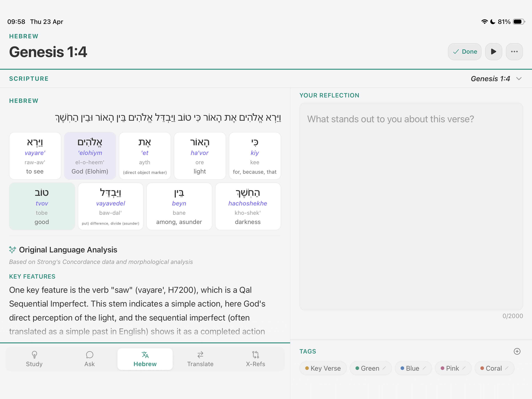Click the SCRIPTURE section label
Screen dimensions: 532x399
pyautogui.click(x=29, y=79)
